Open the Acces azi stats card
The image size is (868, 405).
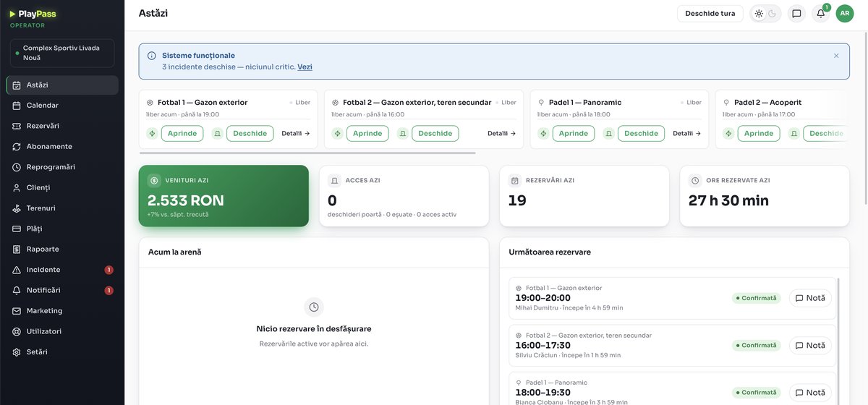(404, 196)
